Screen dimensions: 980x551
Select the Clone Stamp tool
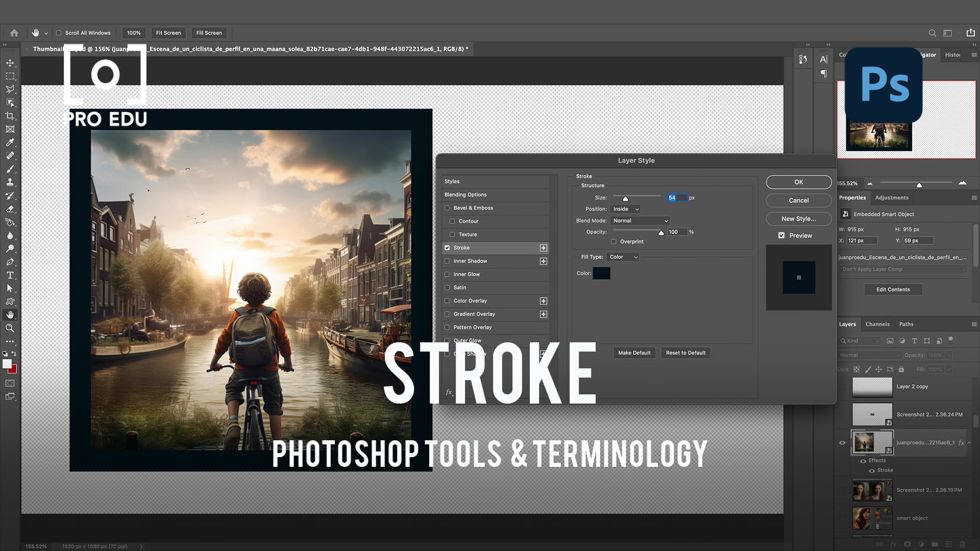tap(10, 182)
